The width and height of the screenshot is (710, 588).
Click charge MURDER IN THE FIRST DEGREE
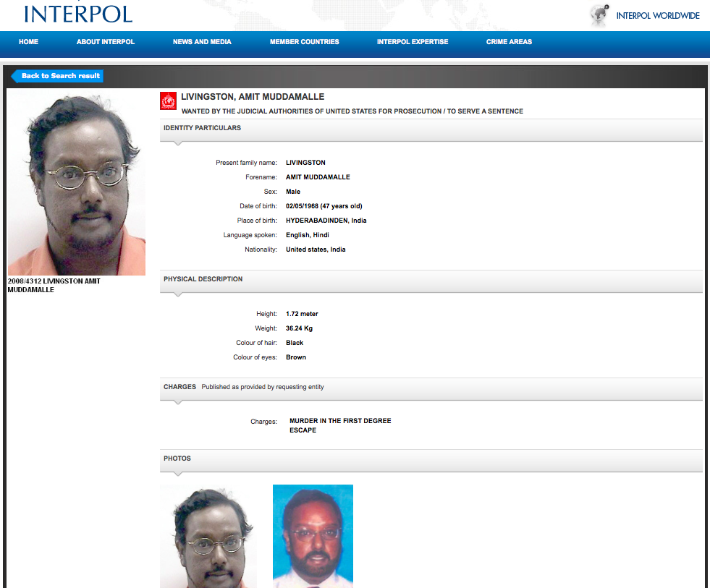(340, 420)
